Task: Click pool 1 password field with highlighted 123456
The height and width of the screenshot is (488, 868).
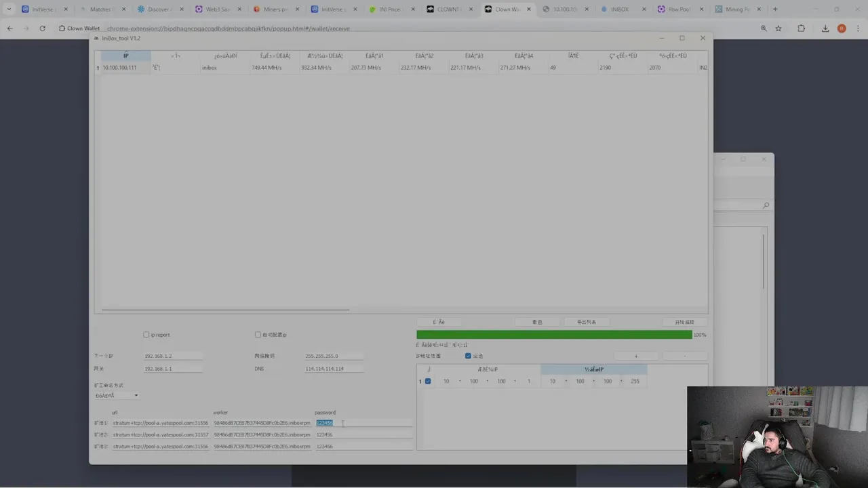Action: 363,423
